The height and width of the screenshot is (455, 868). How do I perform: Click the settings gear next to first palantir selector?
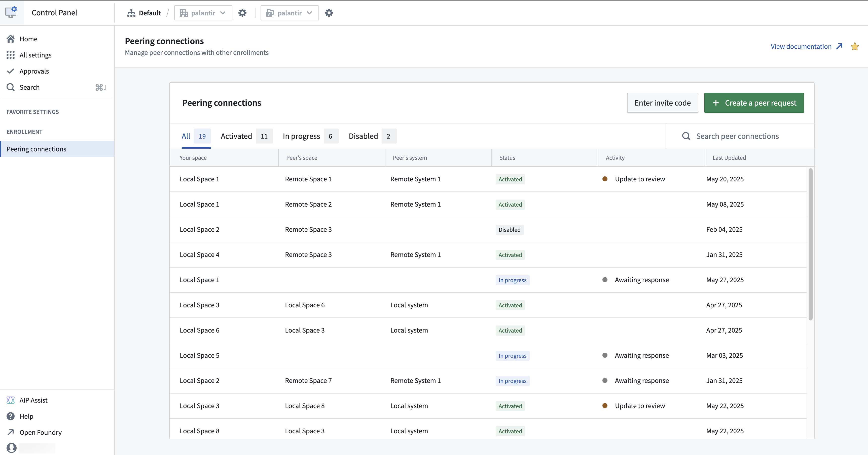pyautogui.click(x=242, y=13)
